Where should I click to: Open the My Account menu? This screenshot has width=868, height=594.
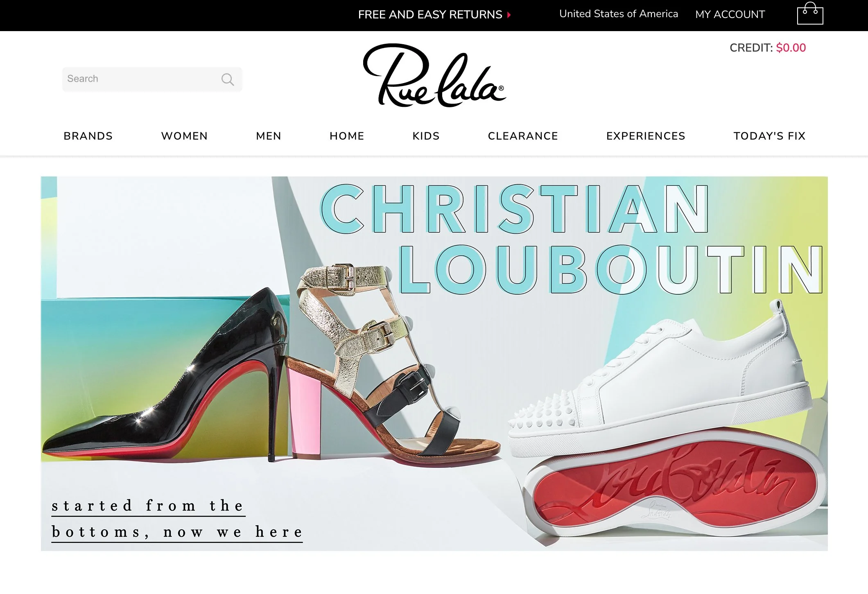[730, 14]
